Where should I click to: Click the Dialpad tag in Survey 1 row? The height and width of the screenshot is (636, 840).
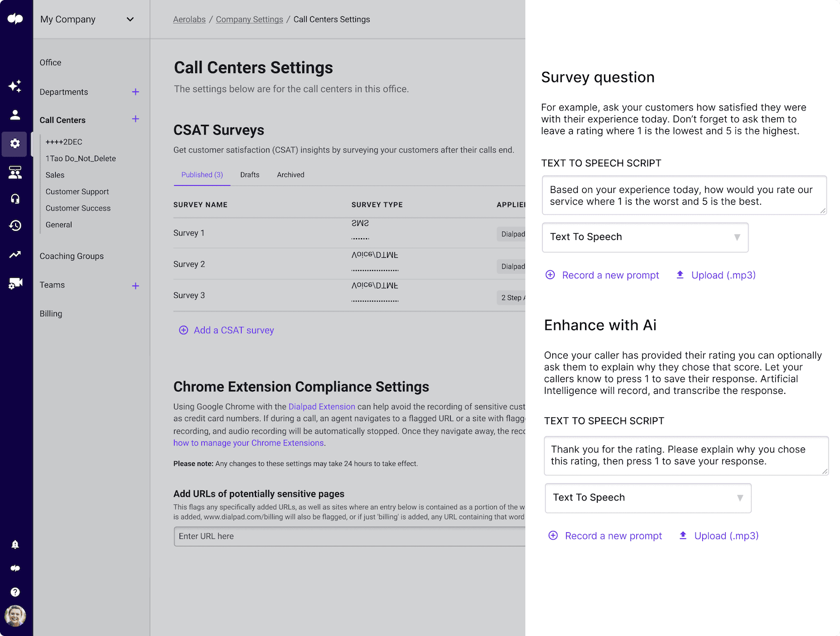tap(513, 234)
